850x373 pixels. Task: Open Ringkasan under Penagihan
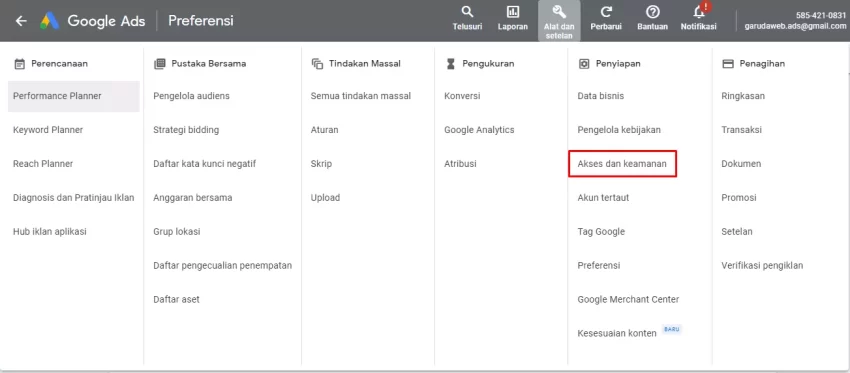(x=743, y=96)
